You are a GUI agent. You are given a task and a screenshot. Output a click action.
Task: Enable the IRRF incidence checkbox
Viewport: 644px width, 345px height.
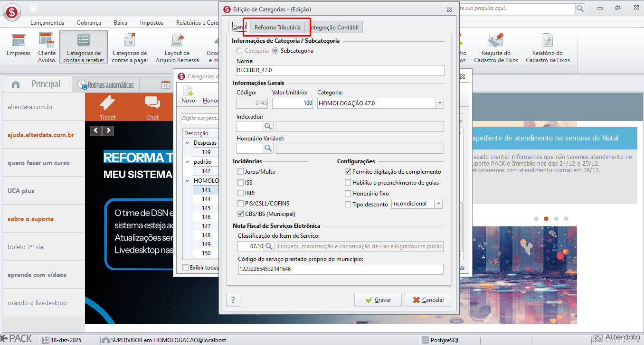click(241, 193)
